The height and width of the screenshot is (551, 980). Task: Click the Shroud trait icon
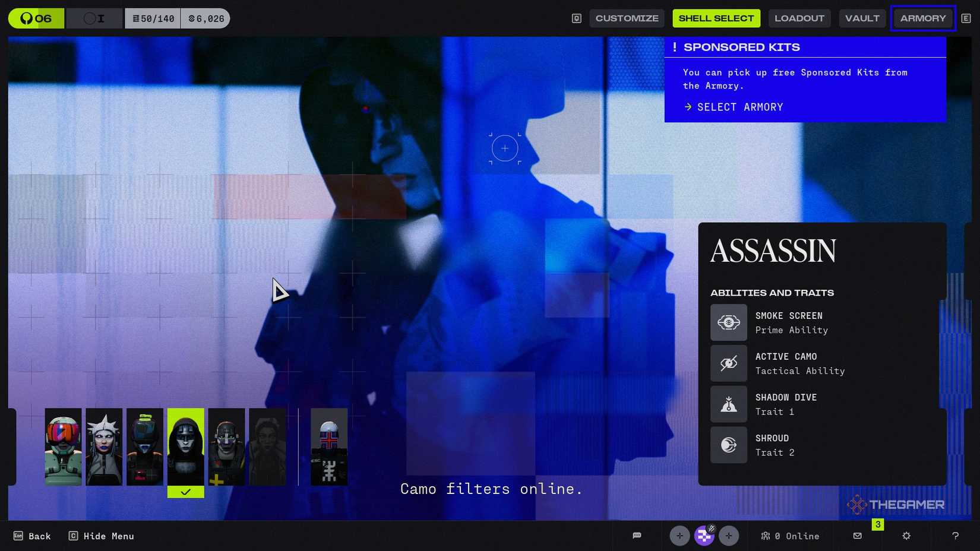(729, 445)
